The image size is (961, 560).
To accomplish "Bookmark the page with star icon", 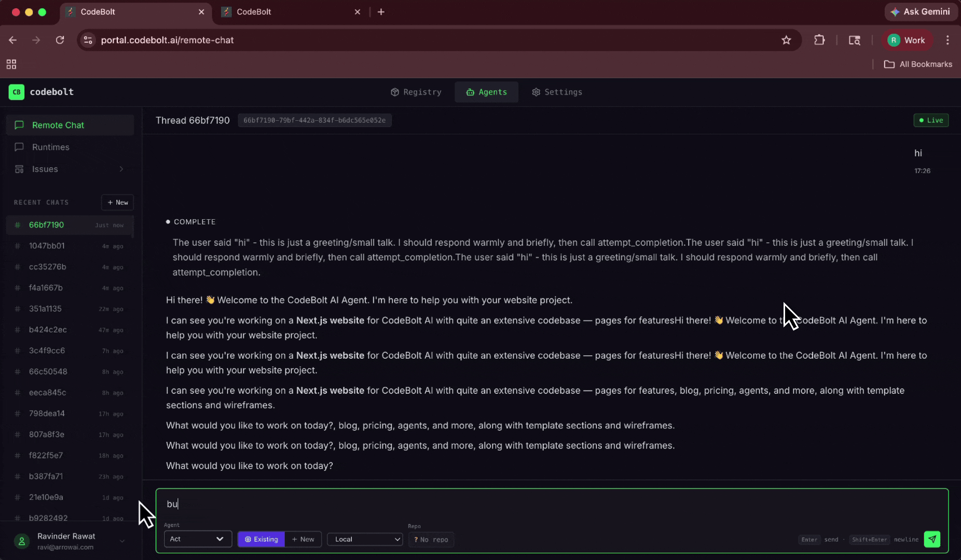I will click(786, 40).
